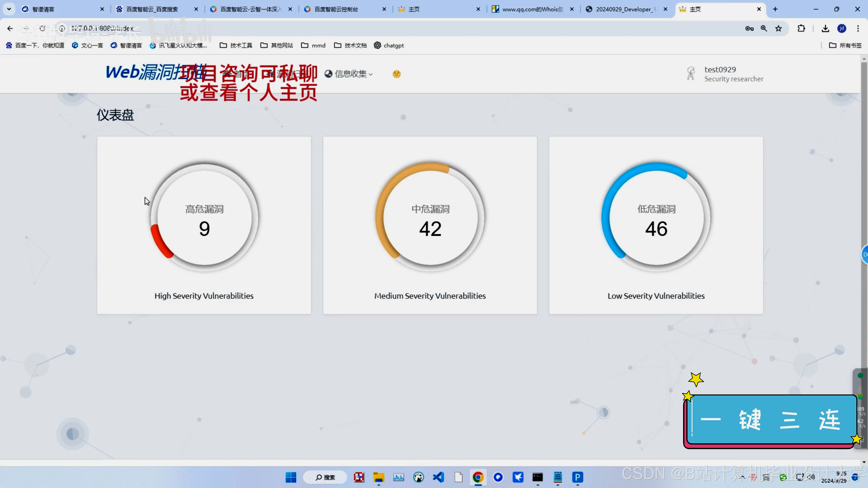Open the Windows Start menu

(291, 477)
